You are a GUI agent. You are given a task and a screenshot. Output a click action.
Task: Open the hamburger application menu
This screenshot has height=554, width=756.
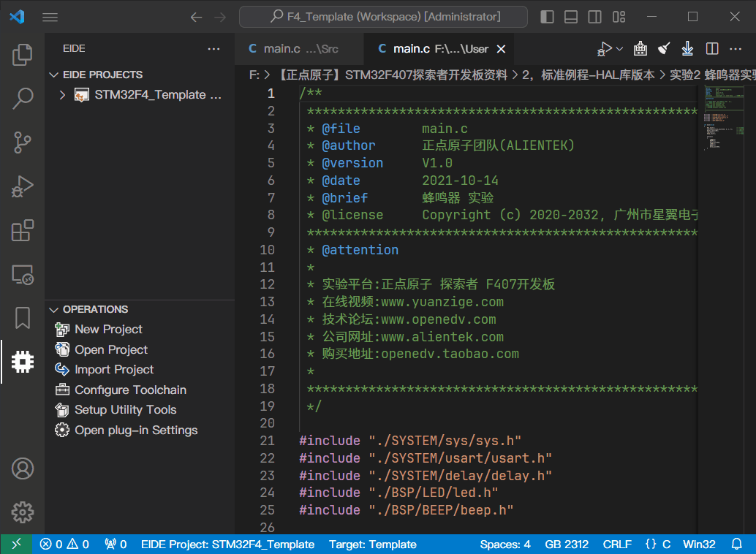tap(50, 17)
